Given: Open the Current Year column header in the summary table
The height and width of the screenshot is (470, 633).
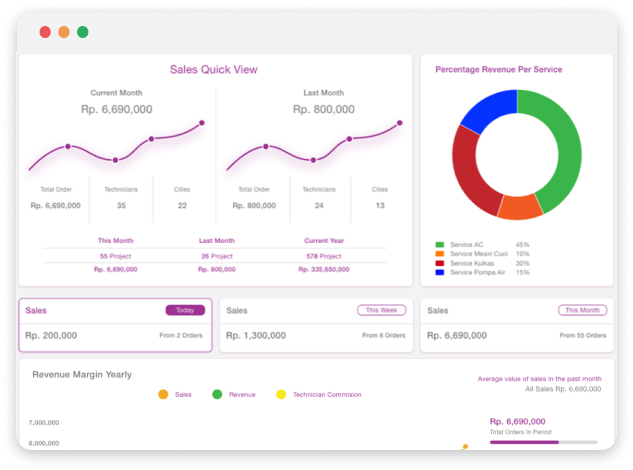Looking at the screenshot, I should [323, 241].
